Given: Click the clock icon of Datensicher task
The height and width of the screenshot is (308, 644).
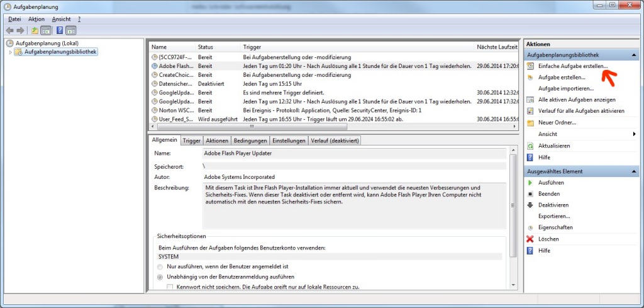Looking at the screenshot, I should point(155,84).
